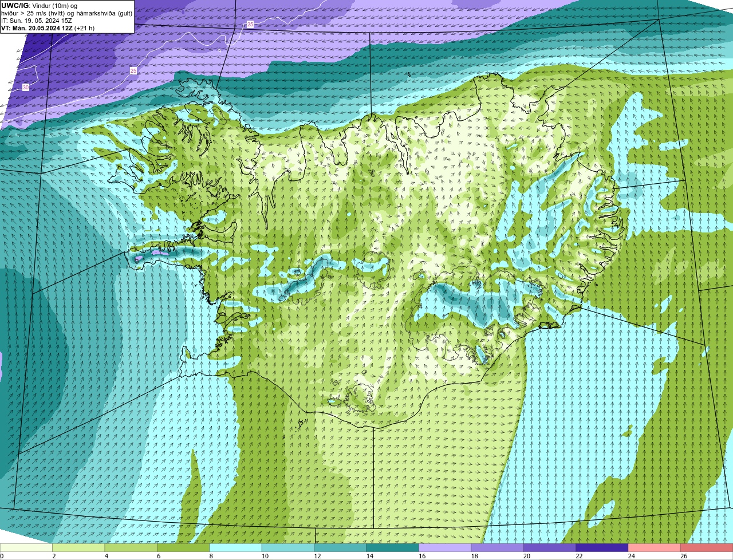733x560 pixels.
Task: Select the legend scale number 8
Action: [x=211, y=556]
